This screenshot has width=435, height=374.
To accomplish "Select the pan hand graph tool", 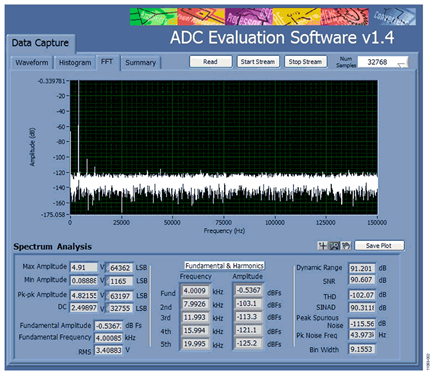I will 346,246.
